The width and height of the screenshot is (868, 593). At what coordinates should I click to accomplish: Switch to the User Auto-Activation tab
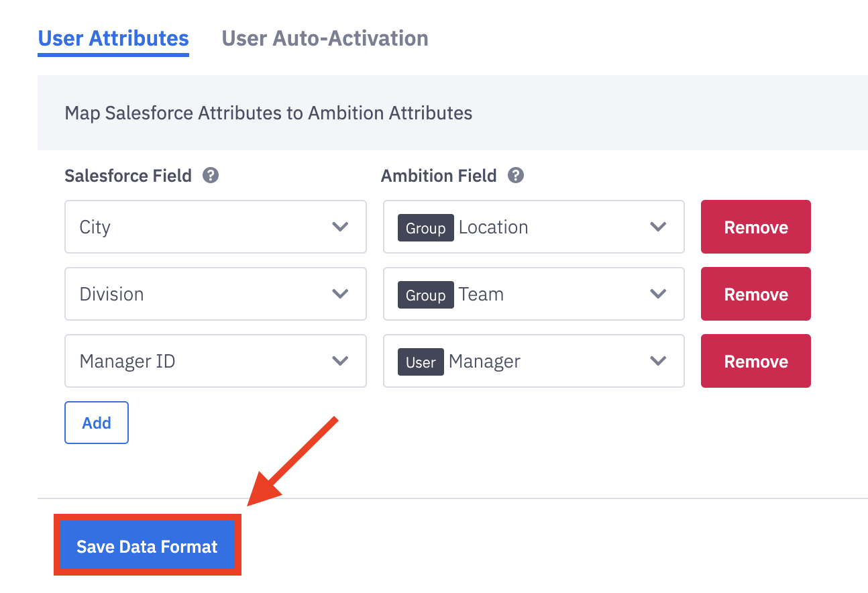click(325, 38)
